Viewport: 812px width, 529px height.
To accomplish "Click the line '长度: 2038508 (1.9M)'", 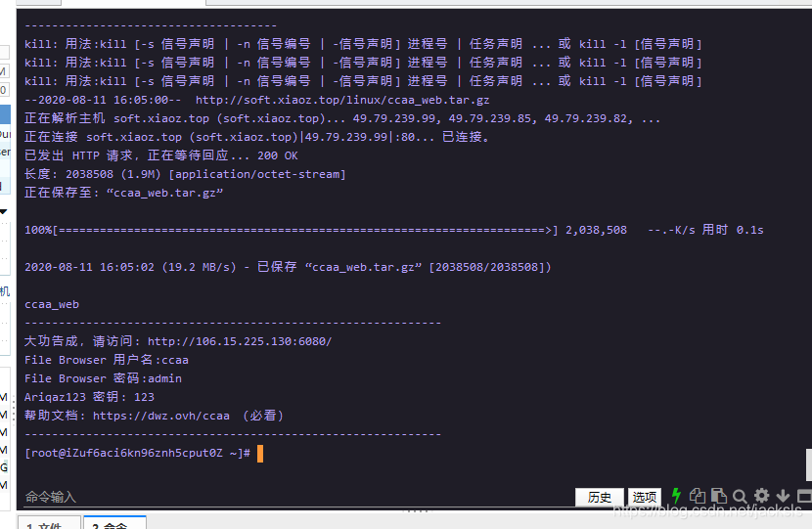I will [x=92, y=174].
